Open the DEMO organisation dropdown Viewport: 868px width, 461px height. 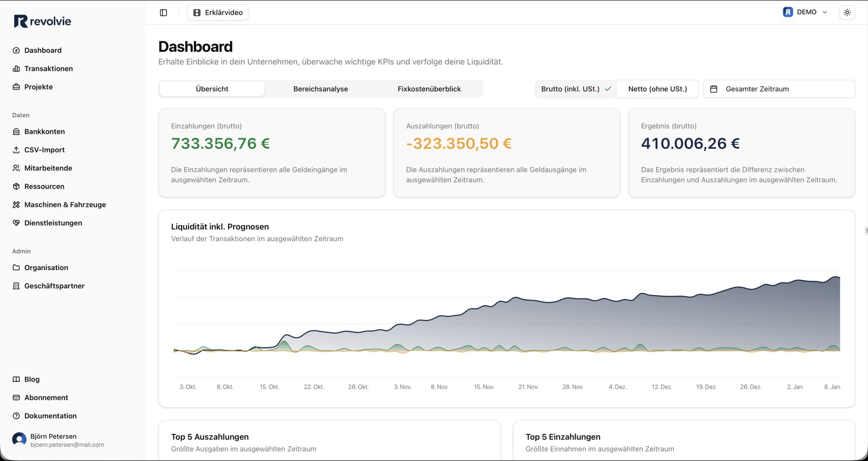coord(805,12)
